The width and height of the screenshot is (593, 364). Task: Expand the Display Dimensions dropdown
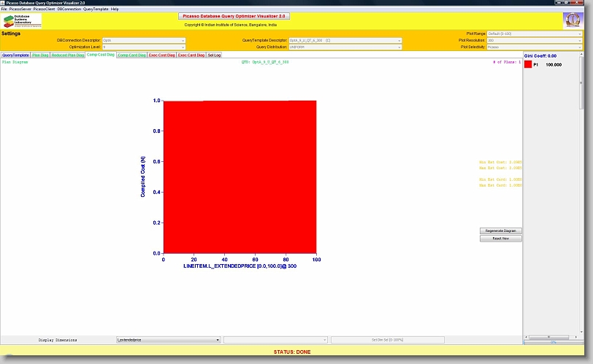(168, 340)
